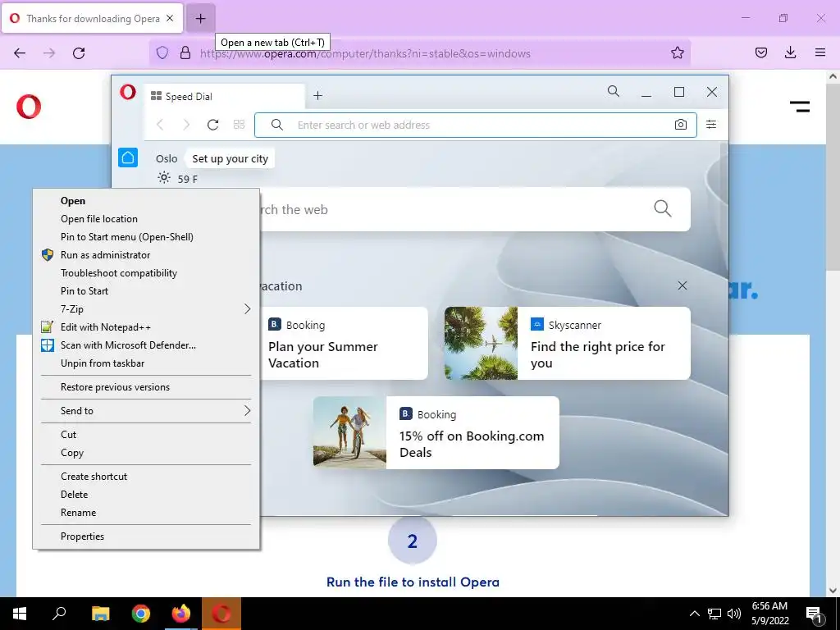Open Opera search tabs magnifier

tap(614, 92)
